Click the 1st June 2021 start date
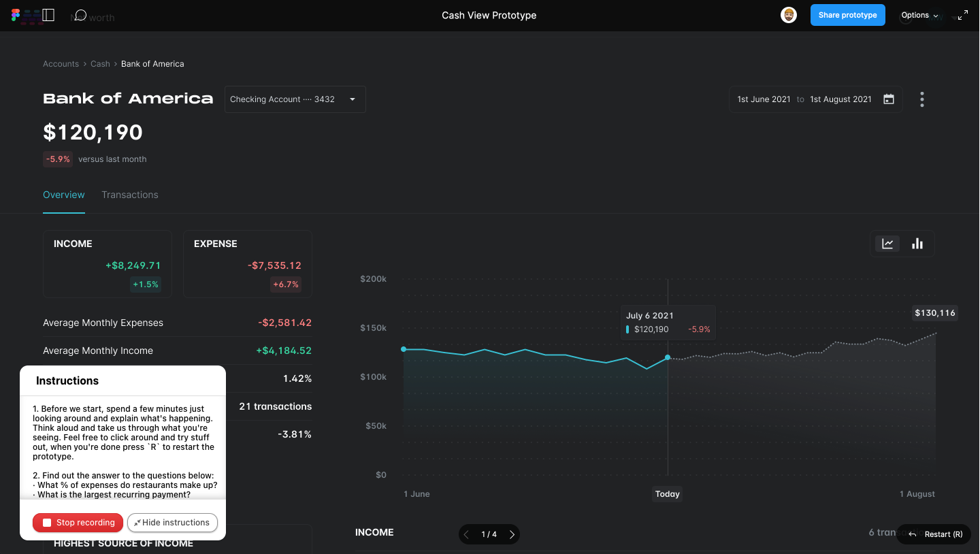The image size is (980, 554). coord(764,99)
